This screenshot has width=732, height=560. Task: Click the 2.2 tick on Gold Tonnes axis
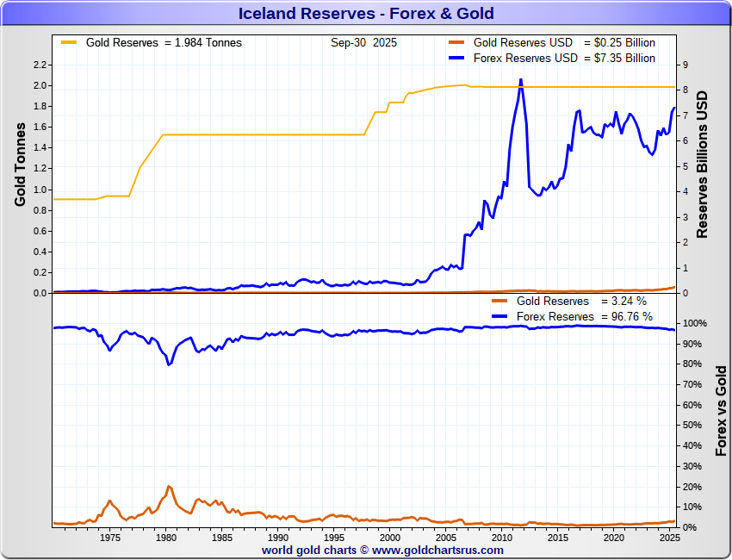40,65
